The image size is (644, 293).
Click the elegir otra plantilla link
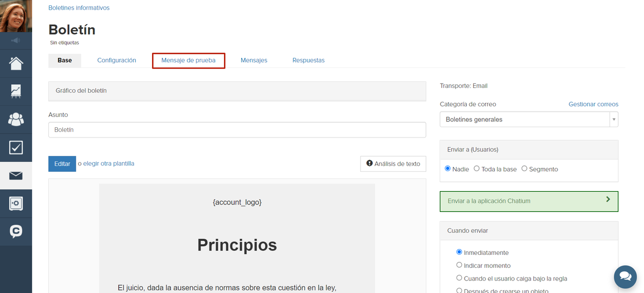(109, 163)
